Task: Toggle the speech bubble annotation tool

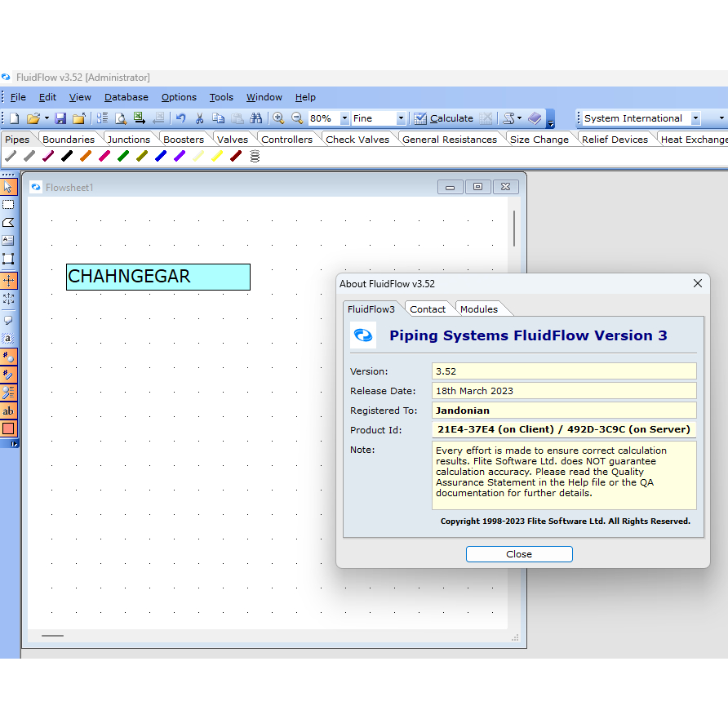Action: (x=8, y=321)
